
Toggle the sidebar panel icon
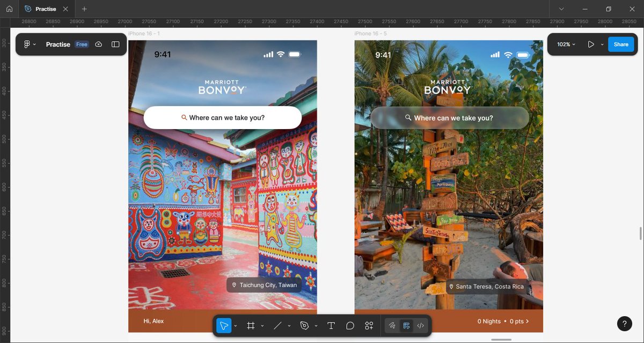point(115,44)
